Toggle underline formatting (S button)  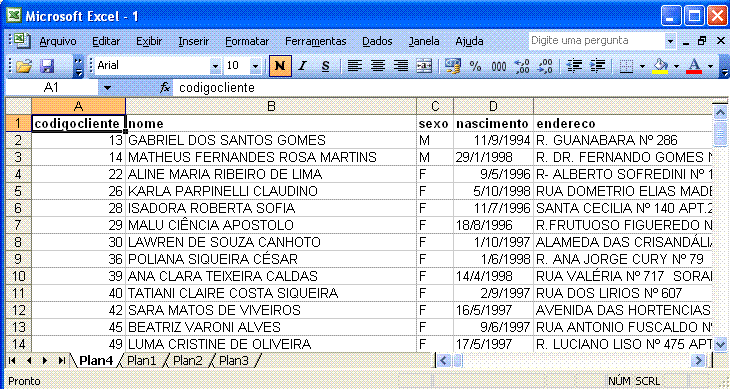[x=325, y=67]
